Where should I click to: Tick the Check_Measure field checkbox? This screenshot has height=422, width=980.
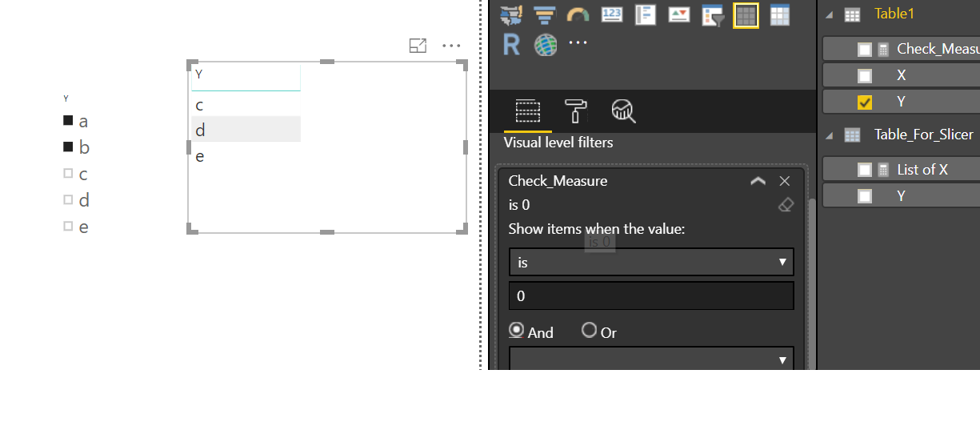click(865, 50)
